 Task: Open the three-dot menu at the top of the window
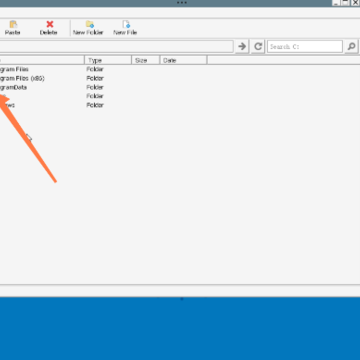coord(182,3)
